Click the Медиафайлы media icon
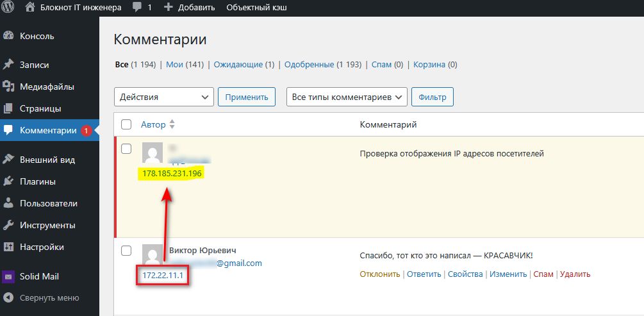This screenshot has height=316, width=644. click(x=8, y=87)
